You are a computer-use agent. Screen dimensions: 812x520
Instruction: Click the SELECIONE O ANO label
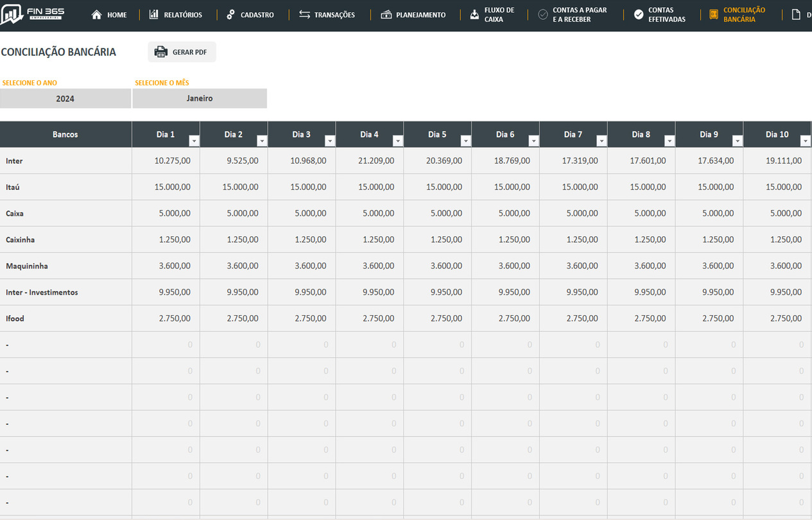click(30, 83)
